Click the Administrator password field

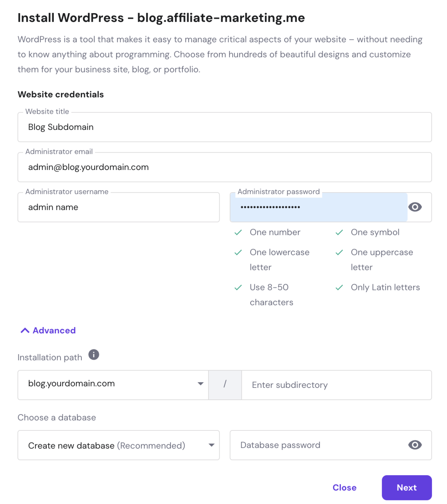tap(318, 207)
